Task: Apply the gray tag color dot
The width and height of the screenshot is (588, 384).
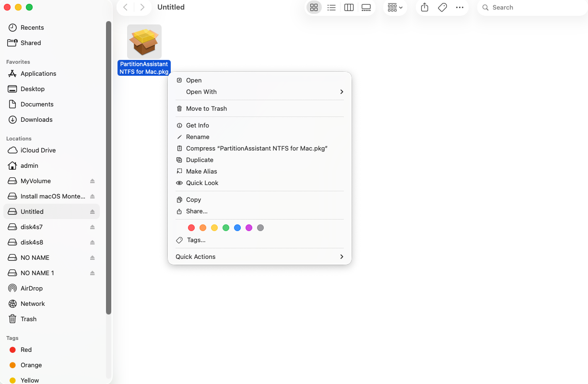Action: point(260,228)
